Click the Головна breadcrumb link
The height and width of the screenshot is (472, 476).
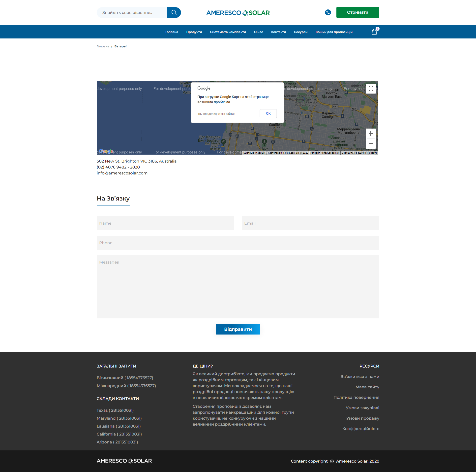(103, 46)
